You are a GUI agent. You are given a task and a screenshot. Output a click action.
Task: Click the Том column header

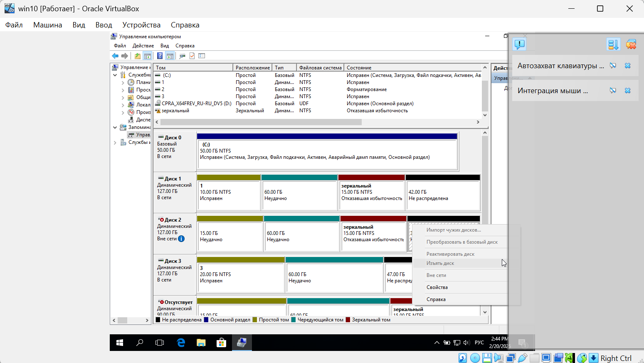[193, 67]
